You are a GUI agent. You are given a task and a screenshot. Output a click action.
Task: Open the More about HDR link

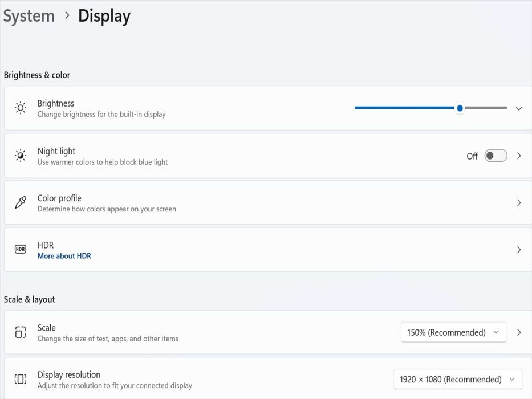coord(64,256)
